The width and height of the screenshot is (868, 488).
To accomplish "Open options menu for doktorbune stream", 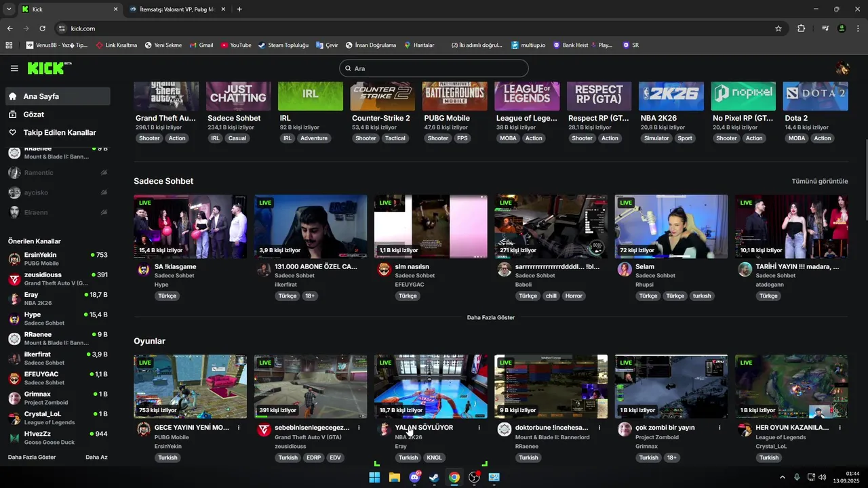I will 599,428.
